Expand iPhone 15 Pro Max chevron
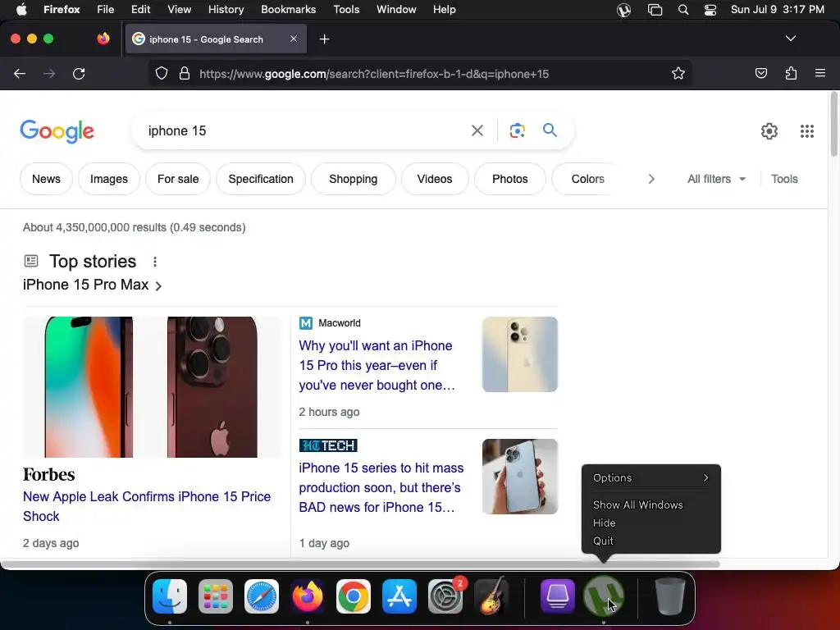The image size is (840, 630). [x=158, y=286]
